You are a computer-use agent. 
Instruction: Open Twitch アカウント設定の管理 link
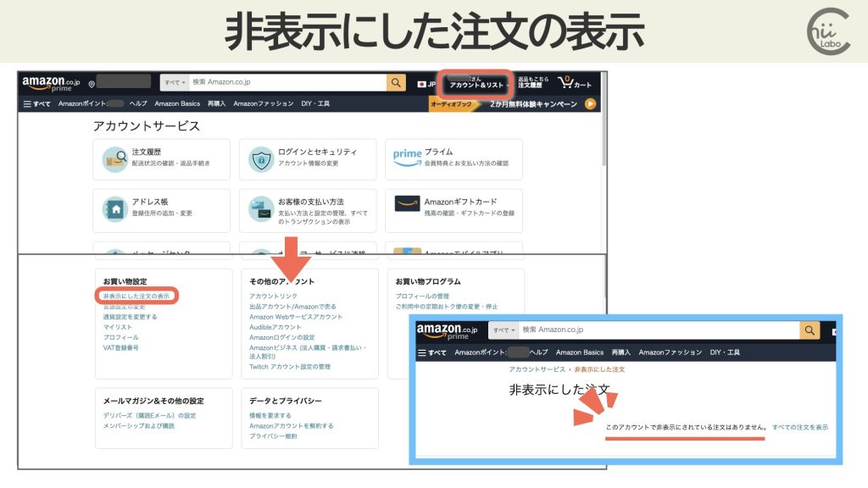(290, 367)
